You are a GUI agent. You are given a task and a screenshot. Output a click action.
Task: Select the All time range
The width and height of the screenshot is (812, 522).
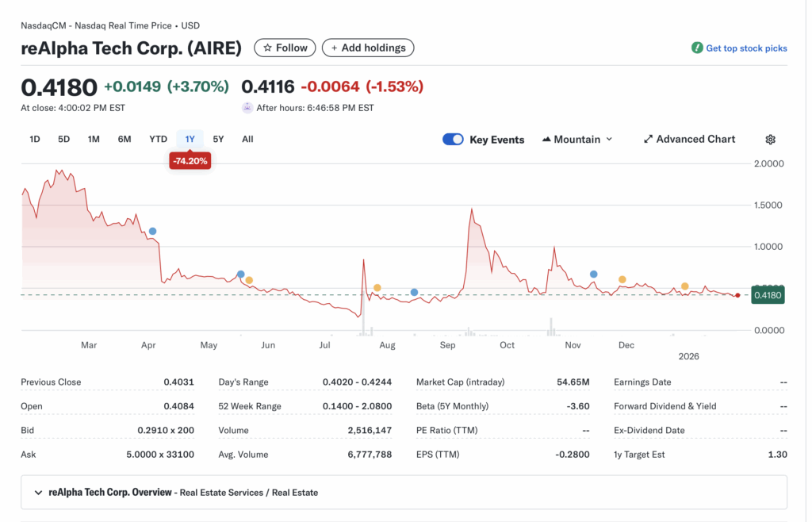[x=247, y=139]
